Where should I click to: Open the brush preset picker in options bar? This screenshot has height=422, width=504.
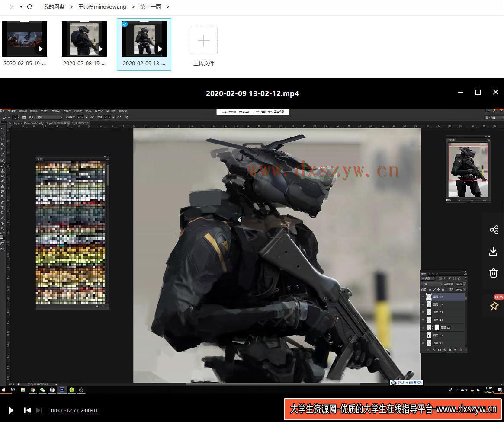16,118
